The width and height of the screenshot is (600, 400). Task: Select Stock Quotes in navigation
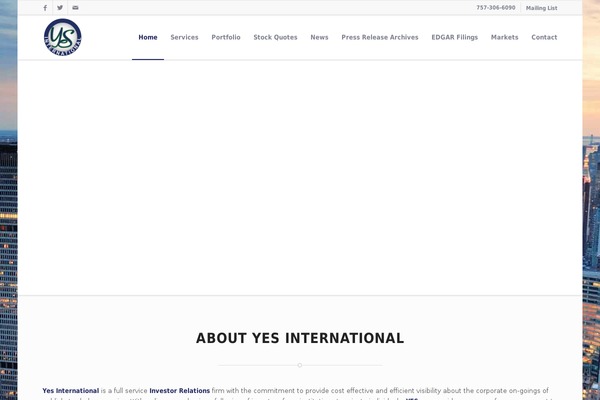(x=275, y=37)
